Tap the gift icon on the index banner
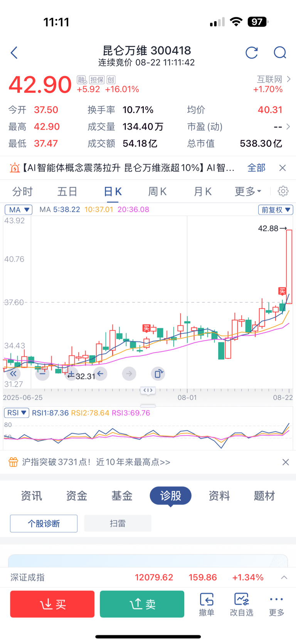 (13, 462)
